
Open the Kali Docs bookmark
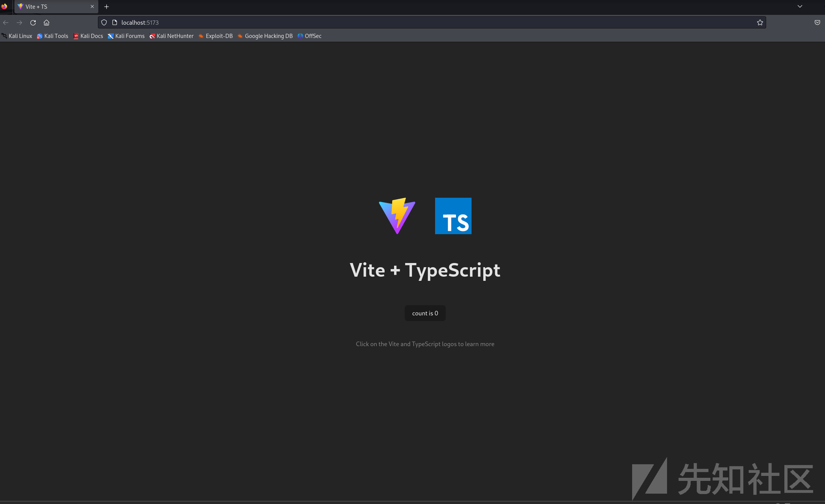point(88,36)
